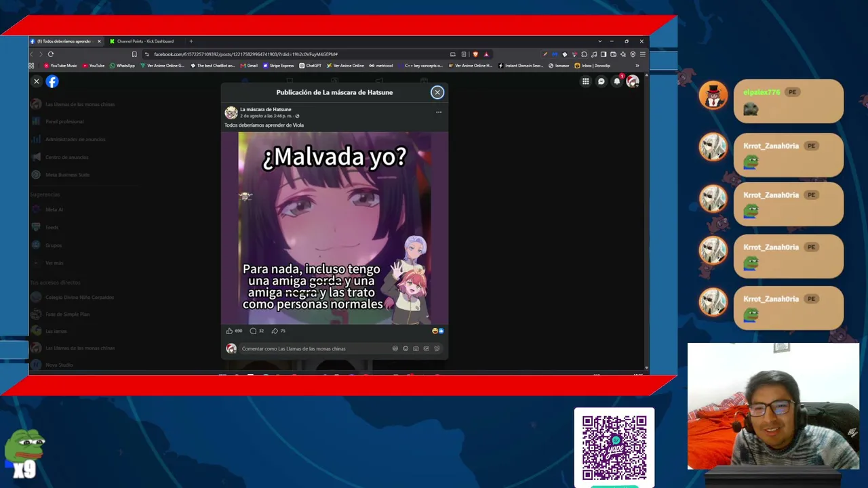Add a GIF to the comment

pos(426,348)
